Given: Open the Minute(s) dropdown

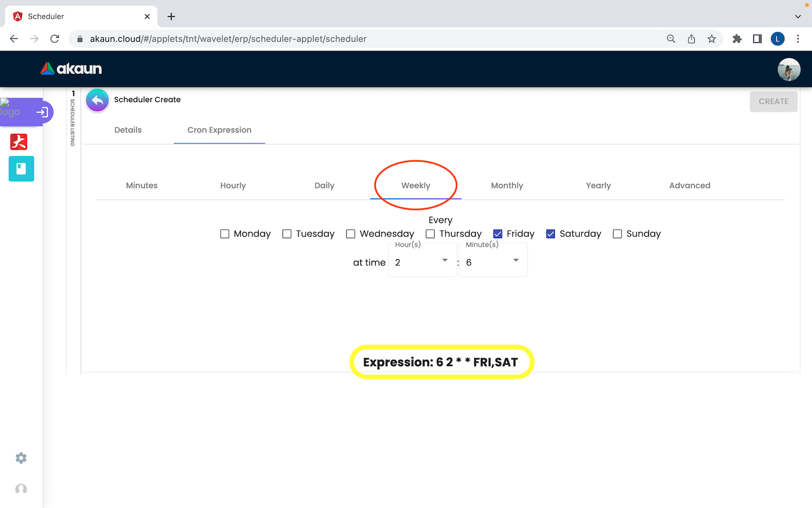Looking at the screenshot, I should coord(493,262).
